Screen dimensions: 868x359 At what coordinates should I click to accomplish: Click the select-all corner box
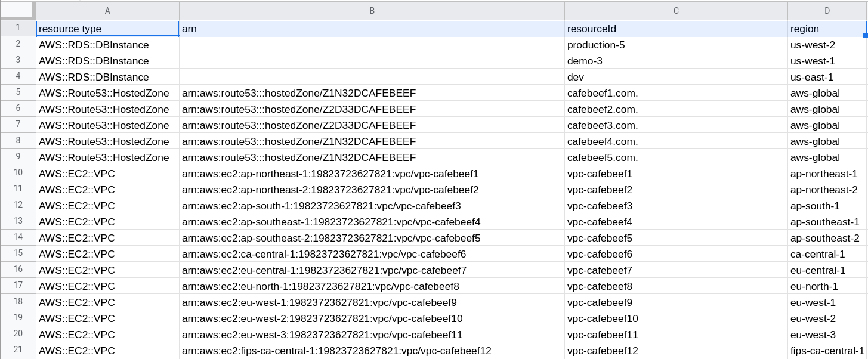(18, 11)
